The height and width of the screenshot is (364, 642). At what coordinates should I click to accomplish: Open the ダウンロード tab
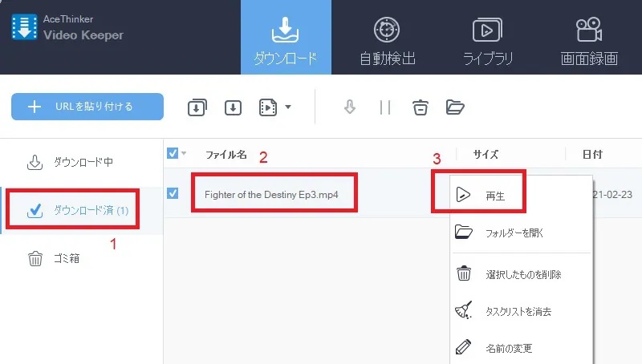286,37
